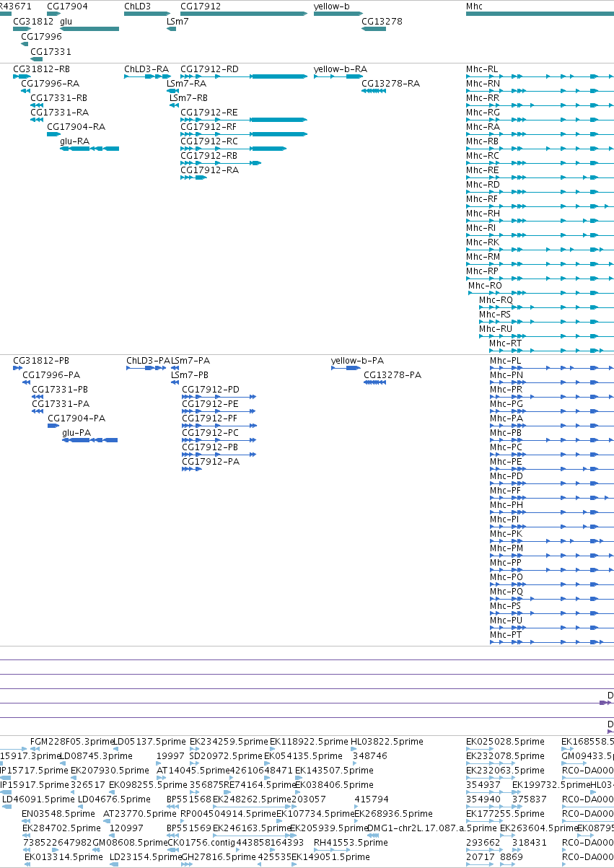The width and height of the screenshot is (614, 868).
Task: Select the CG17912-RC transcript label
Action: point(209,141)
